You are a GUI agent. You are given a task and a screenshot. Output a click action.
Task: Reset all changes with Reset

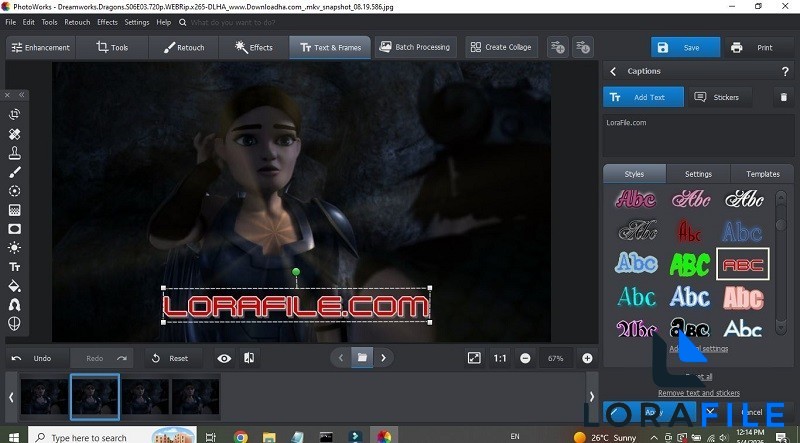coord(172,358)
